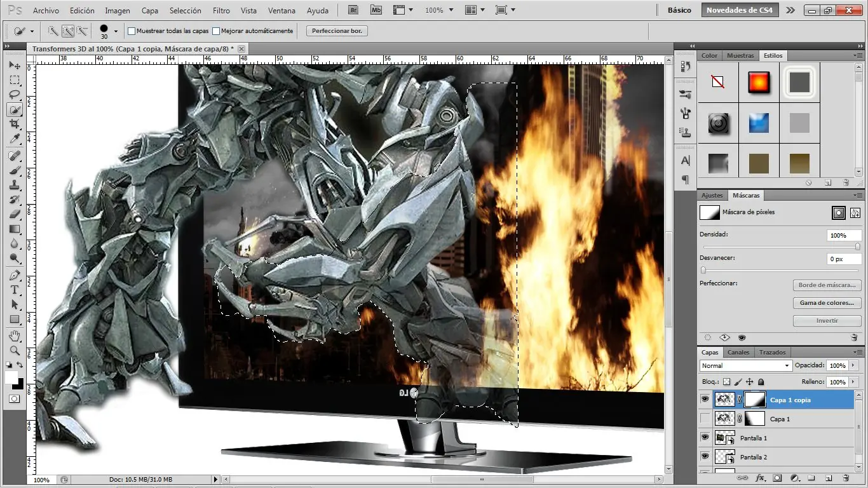Viewport: 868px width, 488px height.
Task: Click the Gama de colores button
Action: [827, 303]
